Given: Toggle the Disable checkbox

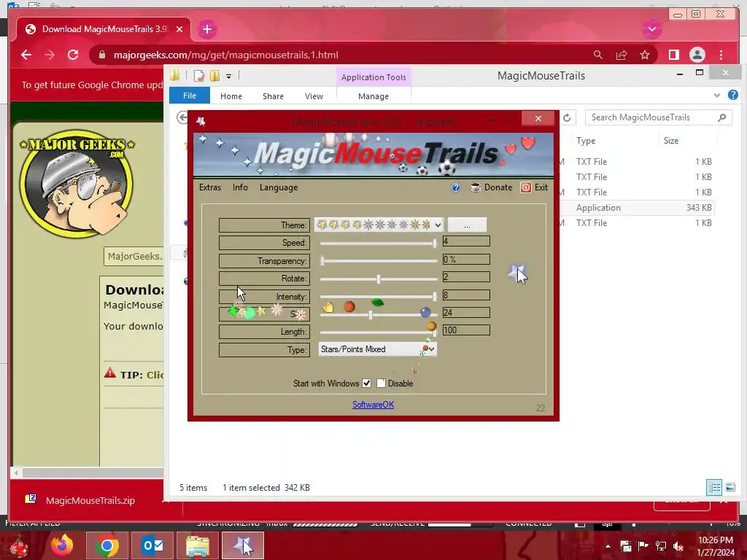Looking at the screenshot, I should [381, 384].
